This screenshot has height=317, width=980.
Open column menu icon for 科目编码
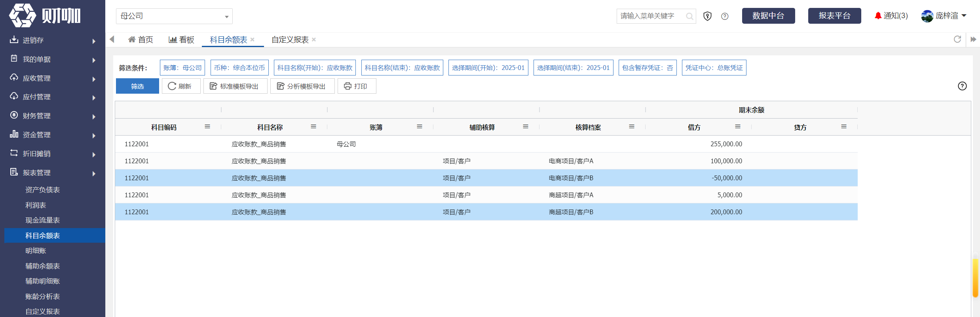pos(207,126)
